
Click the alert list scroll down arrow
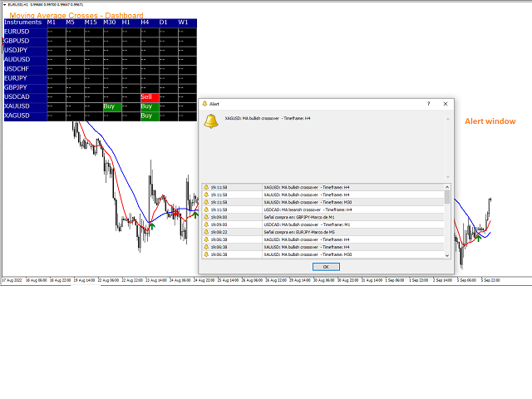tap(447, 255)
